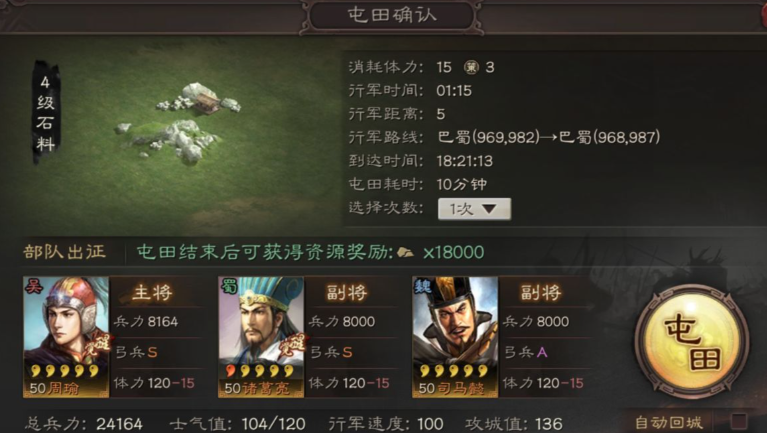
Task: Click the round 屯田 confirm button
Action: click(x=691, y=342)
